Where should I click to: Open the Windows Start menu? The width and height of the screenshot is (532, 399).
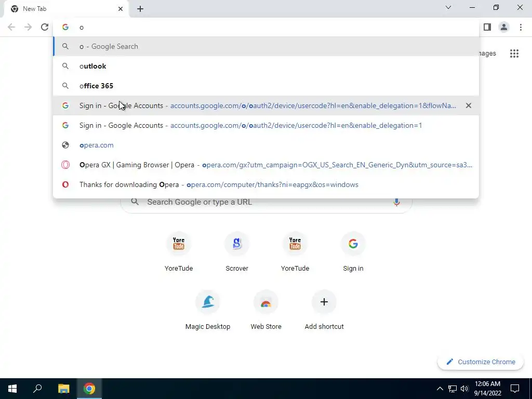[x=12, y=389]
